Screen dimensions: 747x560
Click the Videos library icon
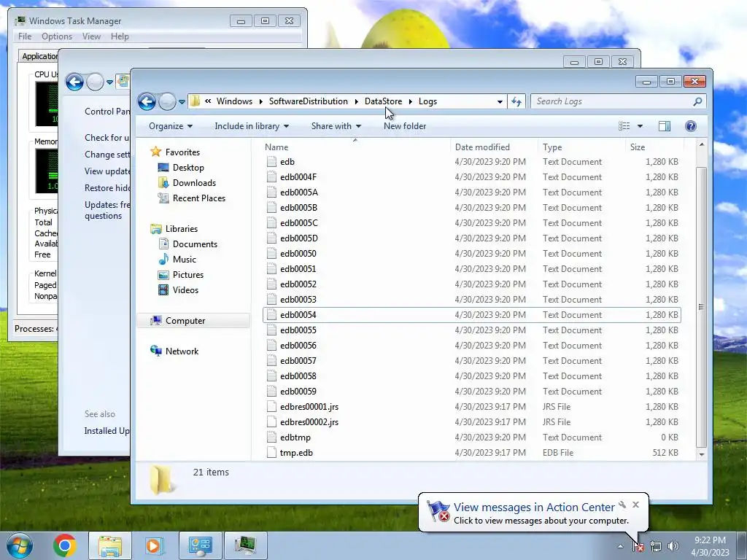(x=163, y=290)
